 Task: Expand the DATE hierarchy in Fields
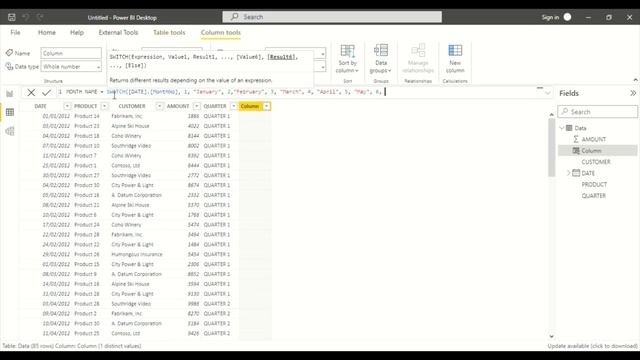(x=568, y=173)
